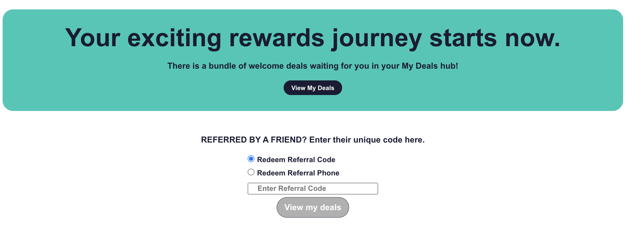Click 'Enter their unique code here.' text
Image resolution: width=644 pixels, height=236 pixels.
click(x=367, y=140)
